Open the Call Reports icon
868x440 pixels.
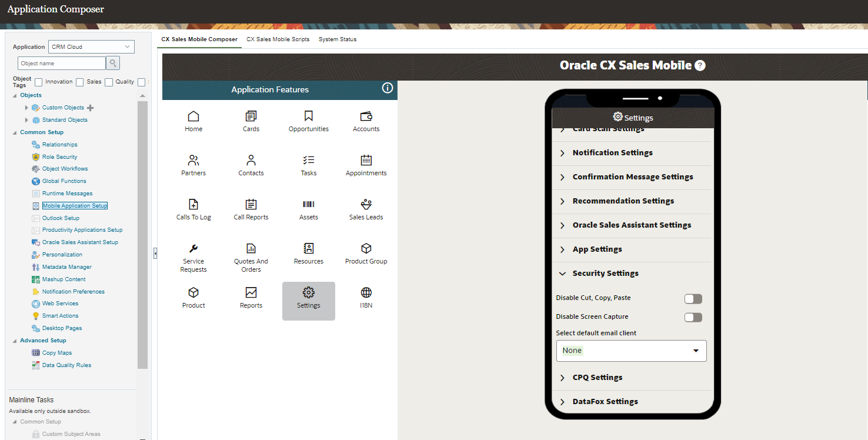coord(251,205)
